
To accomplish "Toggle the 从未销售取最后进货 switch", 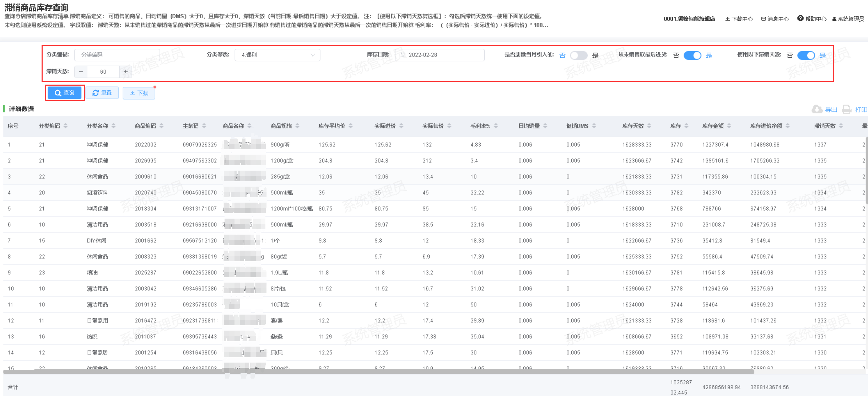I will coord(692,55).
